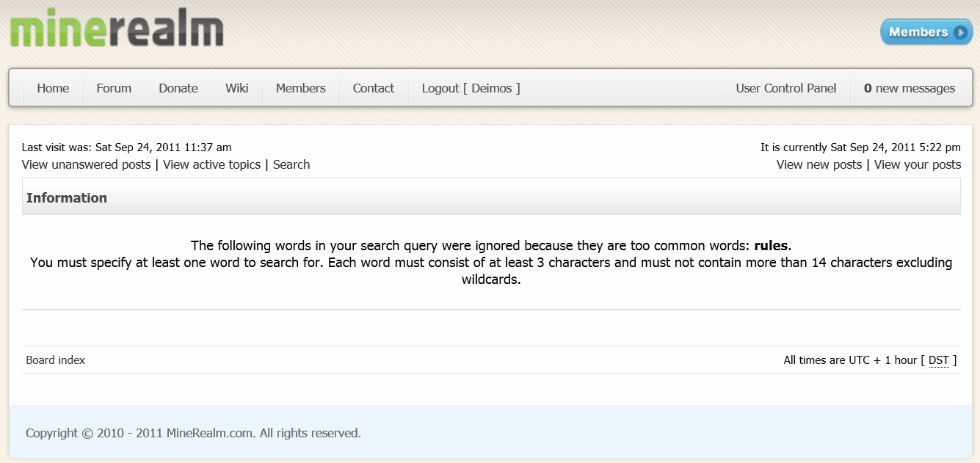Screen dimensions: 980x463
Task: Click the blue Members button at top right
Action: point(918,32)
